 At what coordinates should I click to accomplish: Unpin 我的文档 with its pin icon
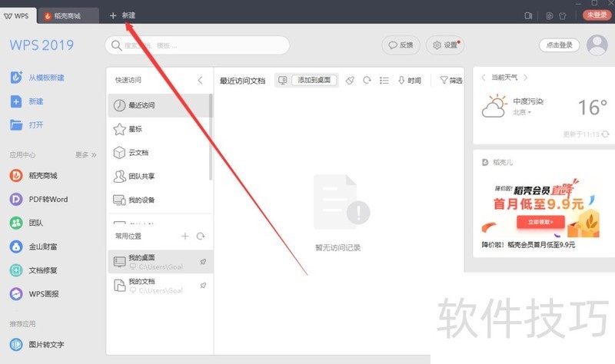203,285
